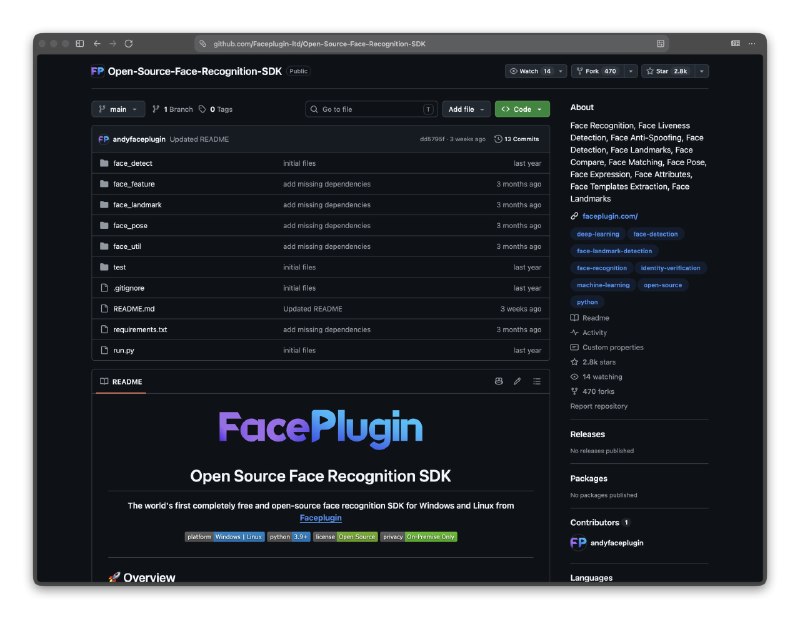
Task: Open the test folder
Action: [119, 267]
